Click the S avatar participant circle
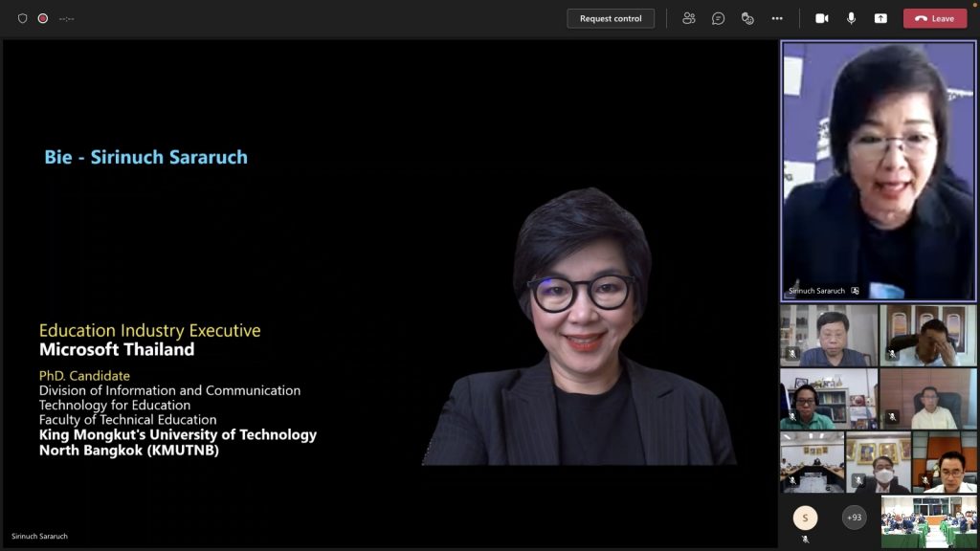 point(805,518)
